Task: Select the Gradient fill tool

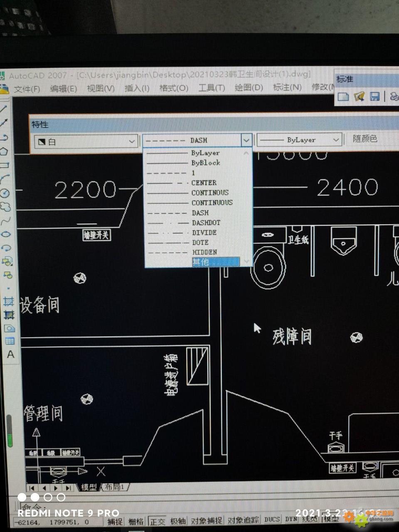Action: coord(9,315)
